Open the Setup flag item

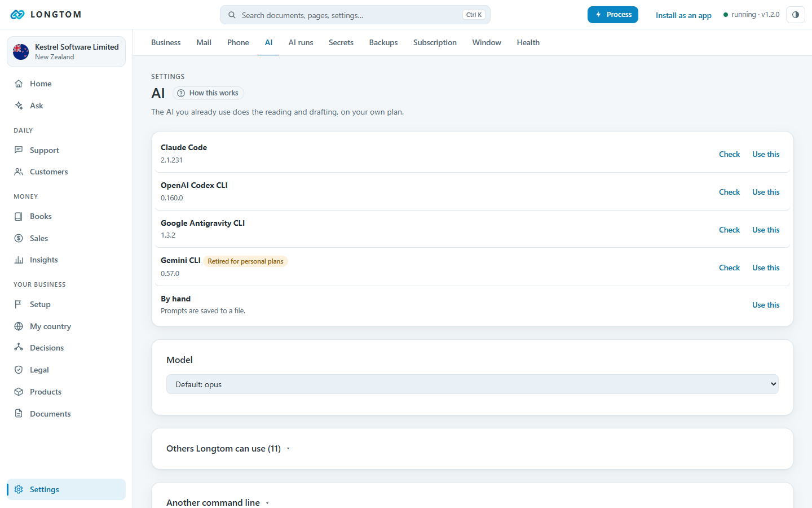[66, 304]
